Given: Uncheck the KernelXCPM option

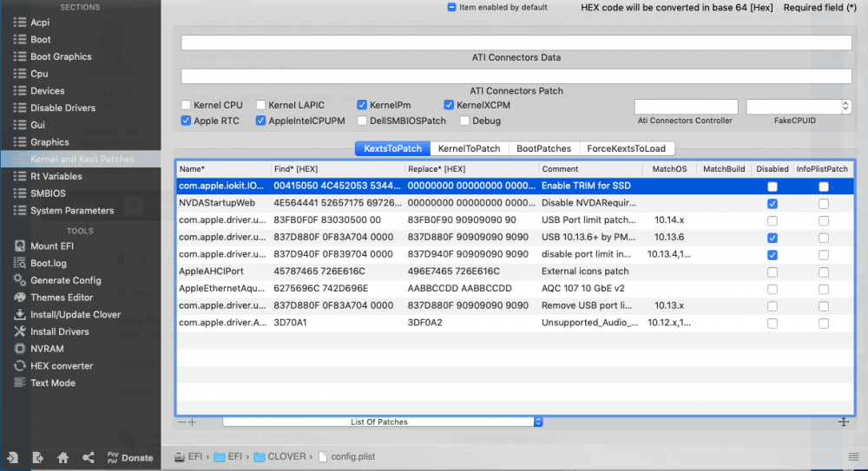Looking at the screenshot, I should click(449, 105).
